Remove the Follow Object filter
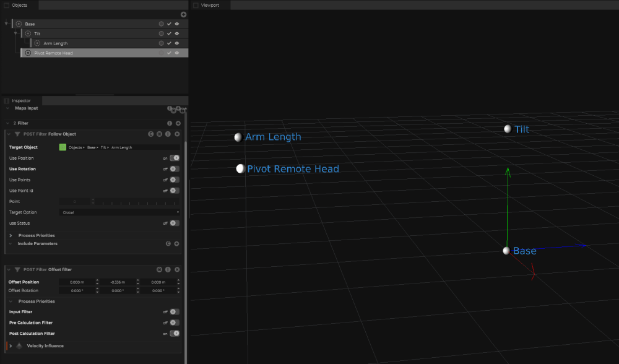This screenshot has width=619, height=364. [177, 134]
